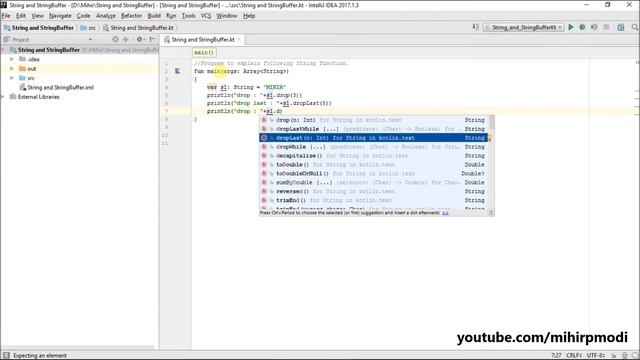
Task: Click the completion list scrollbar thumb
Action: coord(492,122)
